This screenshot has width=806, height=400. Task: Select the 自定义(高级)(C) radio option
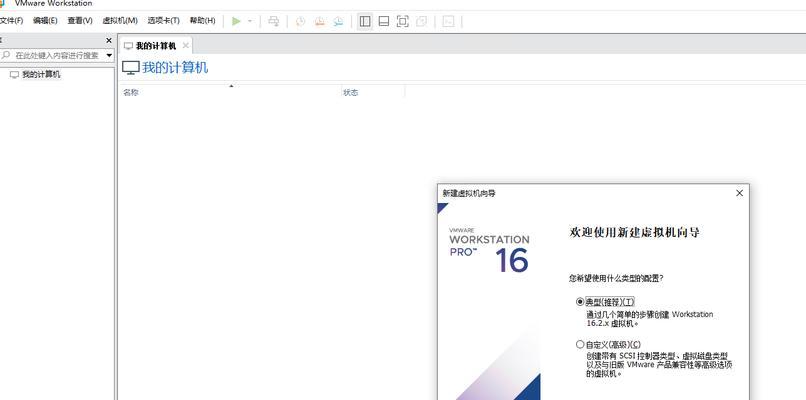pos(580,344)
